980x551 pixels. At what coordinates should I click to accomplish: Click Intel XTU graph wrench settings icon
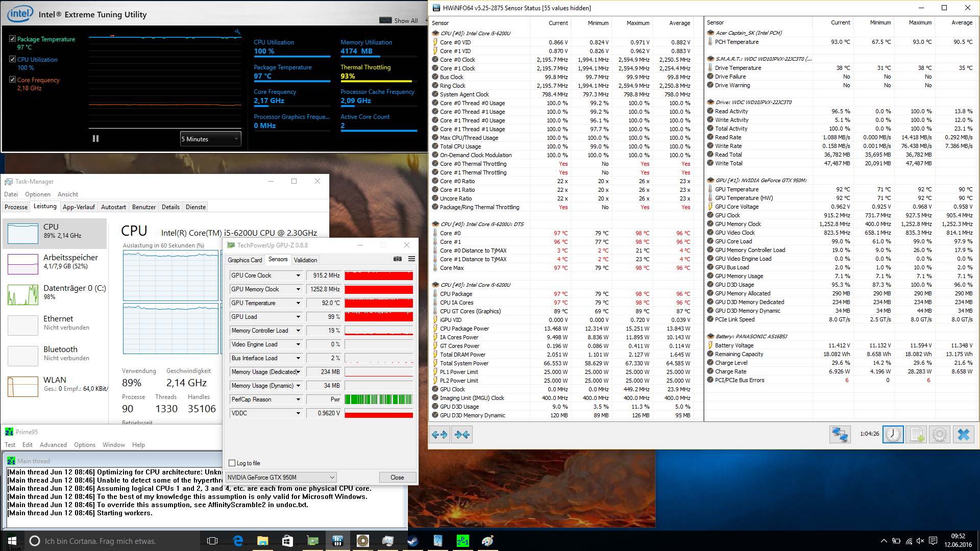(237, 32)
